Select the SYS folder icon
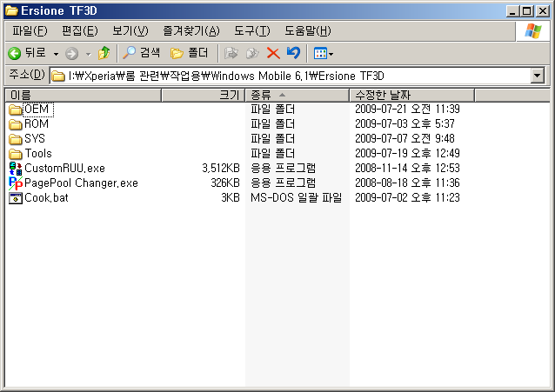 15,139
